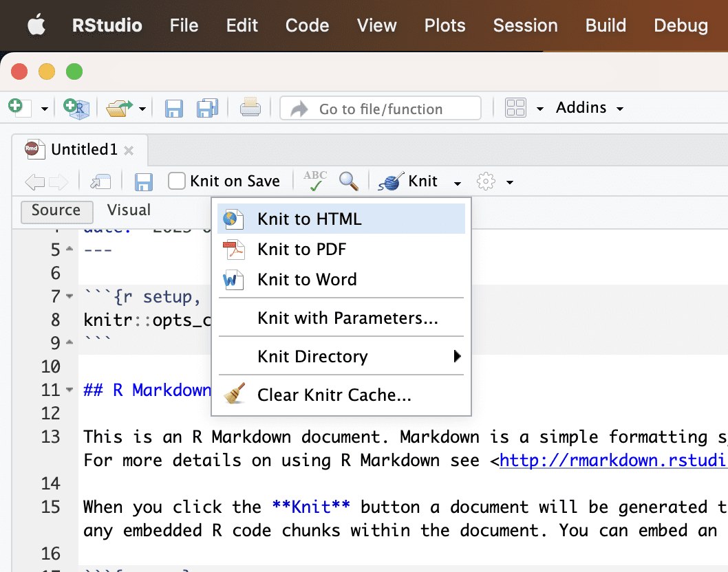The image size is (728, 572).
Task: Select Knit to HTML
Action: tap(341, 219)
